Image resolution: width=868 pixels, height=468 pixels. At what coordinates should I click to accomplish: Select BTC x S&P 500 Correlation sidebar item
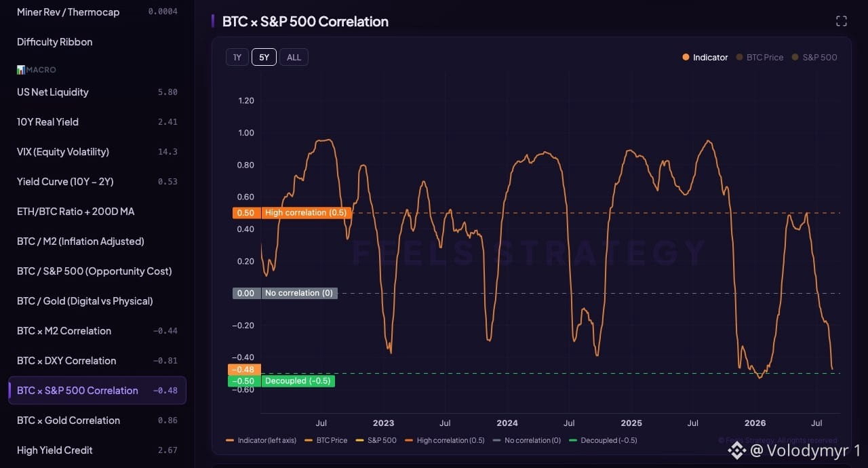(x=97, y=390)
